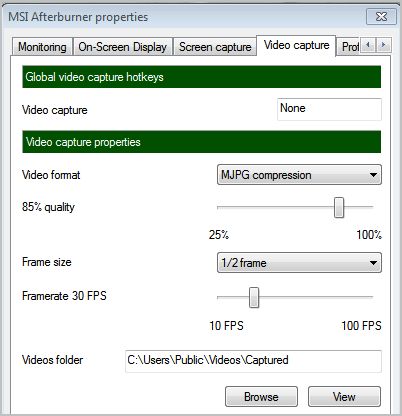Screen dimensions: 402x416
Task: Open the partially visible Profiles tab
Action: coord(349,47)
